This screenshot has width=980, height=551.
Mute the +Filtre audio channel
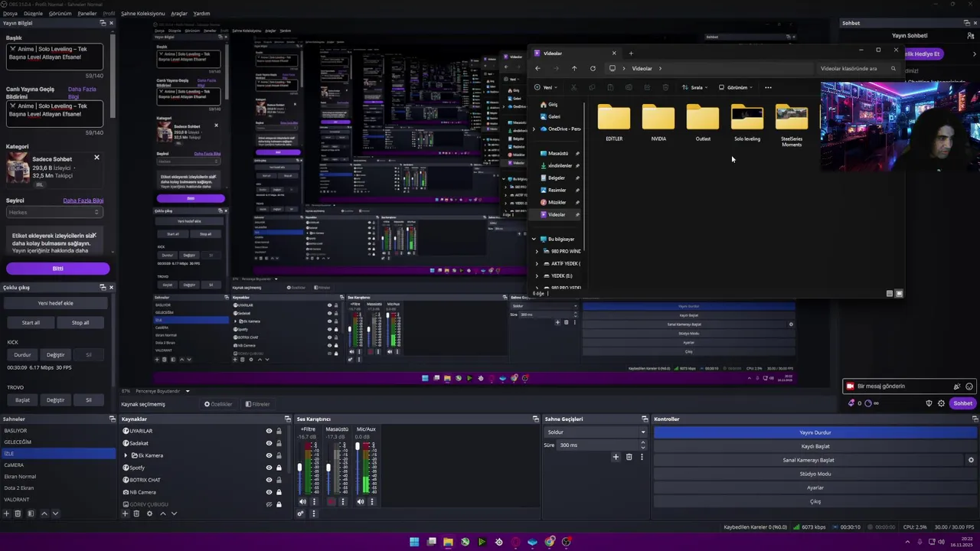[x=302, y=502]
